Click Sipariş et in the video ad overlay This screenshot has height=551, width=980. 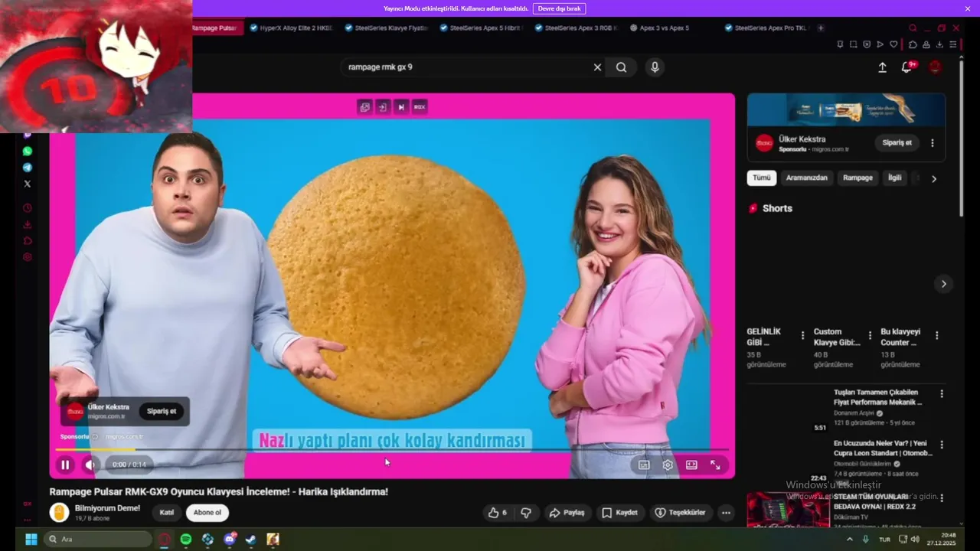pos(162,411)
